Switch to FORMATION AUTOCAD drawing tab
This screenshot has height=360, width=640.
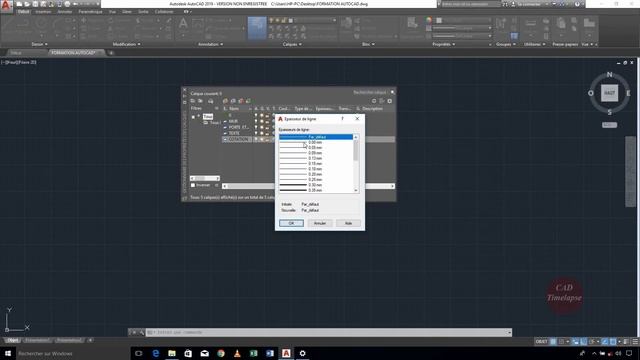click(77, 53)
